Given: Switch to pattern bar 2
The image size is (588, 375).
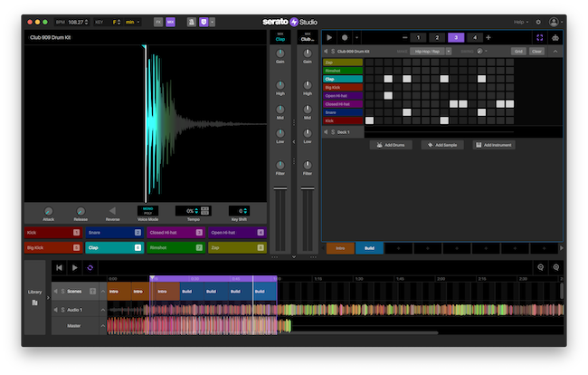Looking at the screenshot, I should pos(437,37).
